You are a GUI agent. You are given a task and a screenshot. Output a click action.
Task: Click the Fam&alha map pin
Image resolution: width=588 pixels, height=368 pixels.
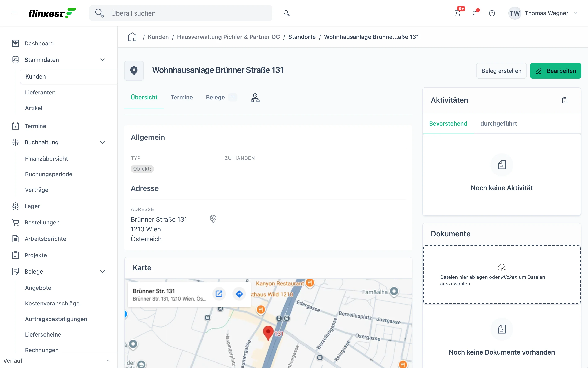click(x=394, y=291)
